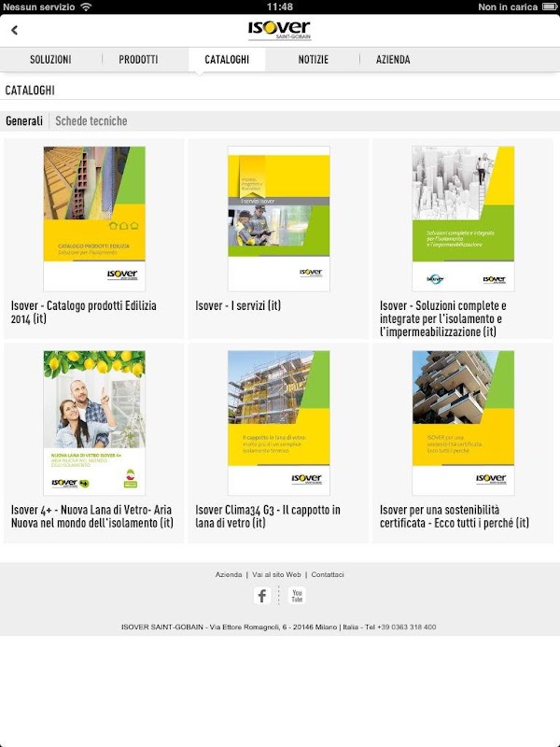Open the Soluzioni tab
This screenshot has width=560, height=747.
[x=50, y=60]
